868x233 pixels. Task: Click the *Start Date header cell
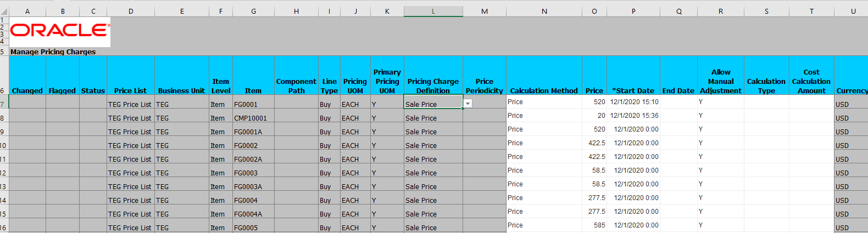pos(633,90)
